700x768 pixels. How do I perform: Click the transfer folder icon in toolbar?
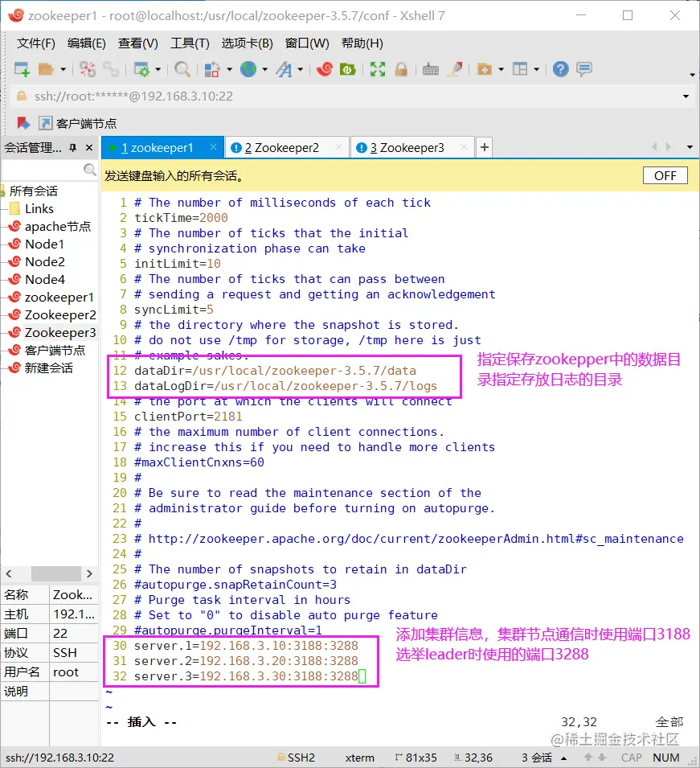click(485, 69)
